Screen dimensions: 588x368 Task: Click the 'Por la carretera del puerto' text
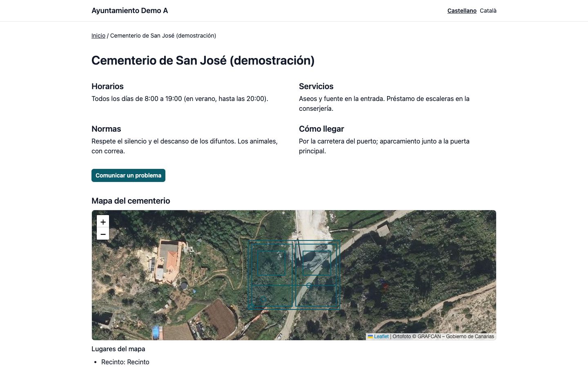(x=384, y=146)
